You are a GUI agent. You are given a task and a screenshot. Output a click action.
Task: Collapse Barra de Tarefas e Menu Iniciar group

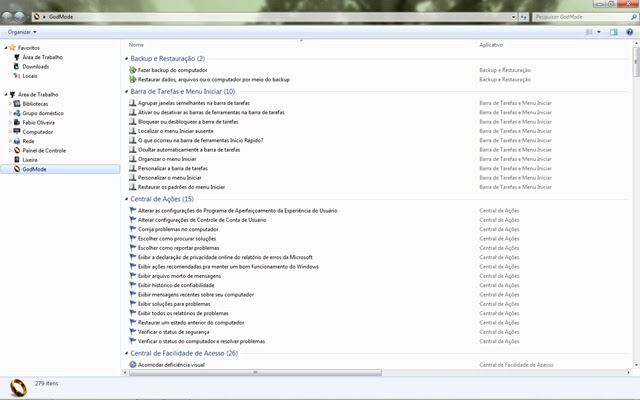(x=127, y=91)
